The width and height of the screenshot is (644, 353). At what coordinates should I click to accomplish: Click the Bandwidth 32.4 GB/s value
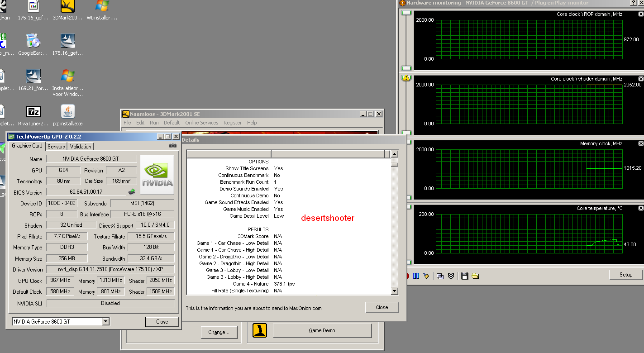coord(151,258)
